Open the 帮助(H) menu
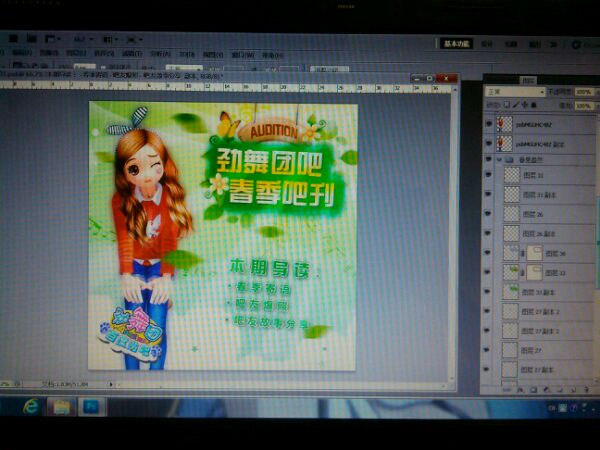This screenshot has height=450, width=600. [x=273, y=55]
